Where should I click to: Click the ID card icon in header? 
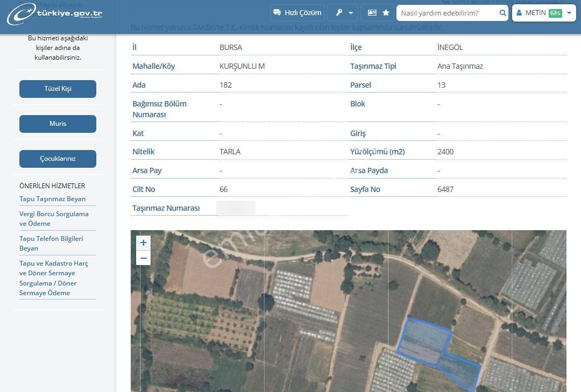pyautogui.click(x=372, y=13)
